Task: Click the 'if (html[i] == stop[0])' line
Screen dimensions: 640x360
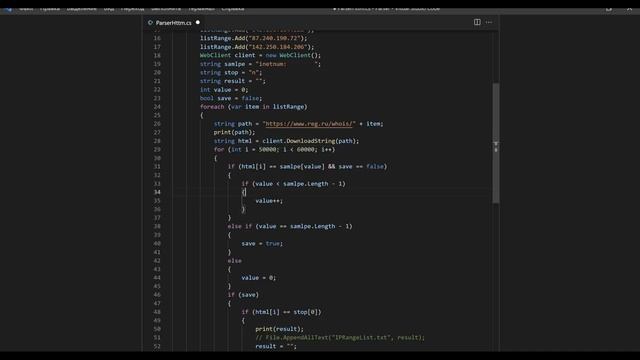Action: tap(281, 312)
